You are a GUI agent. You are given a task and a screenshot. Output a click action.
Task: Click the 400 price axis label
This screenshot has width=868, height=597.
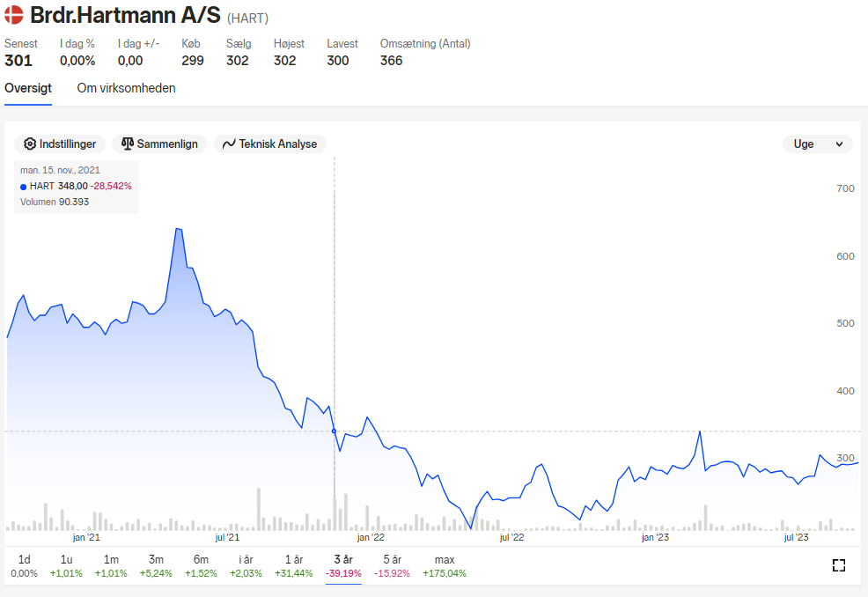coord(845,391)
